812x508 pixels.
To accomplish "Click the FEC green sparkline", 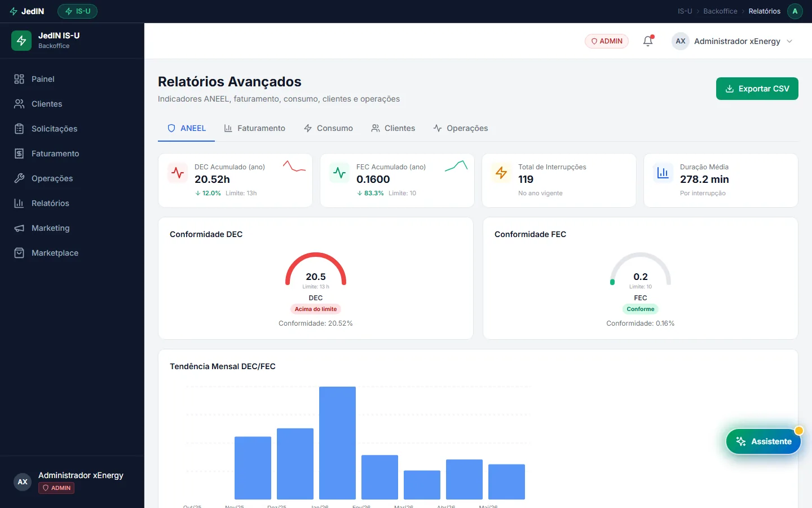I will click(456, 166).
